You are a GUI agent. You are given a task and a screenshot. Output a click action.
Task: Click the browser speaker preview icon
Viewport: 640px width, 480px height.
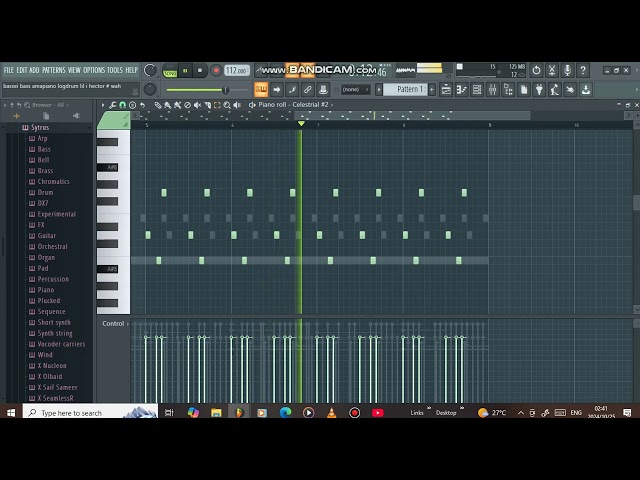point(76,116)
